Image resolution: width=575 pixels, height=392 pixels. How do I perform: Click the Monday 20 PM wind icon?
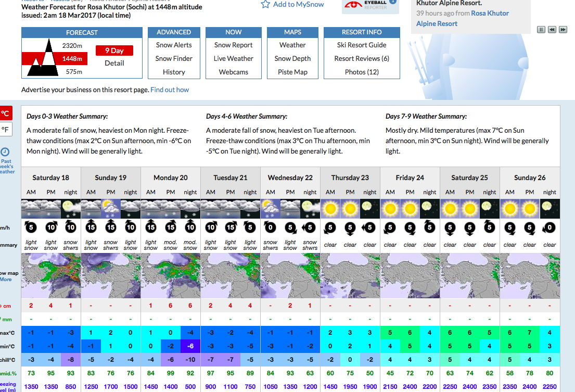click(x=171, y=227)
